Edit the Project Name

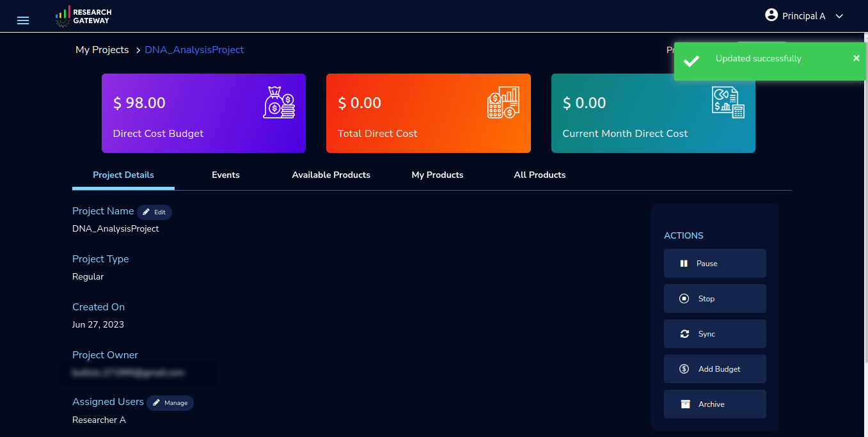154,212
